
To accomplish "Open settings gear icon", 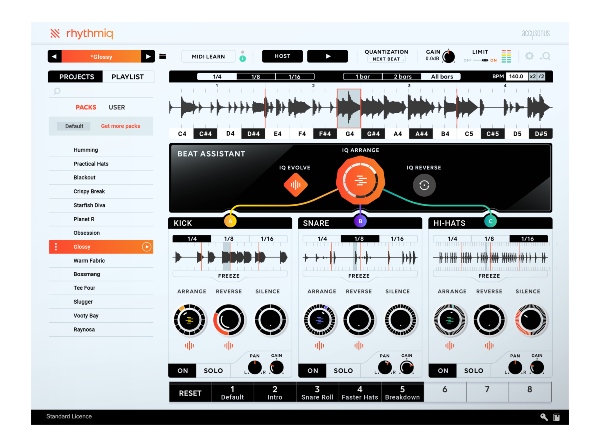I will click(529, 56).
